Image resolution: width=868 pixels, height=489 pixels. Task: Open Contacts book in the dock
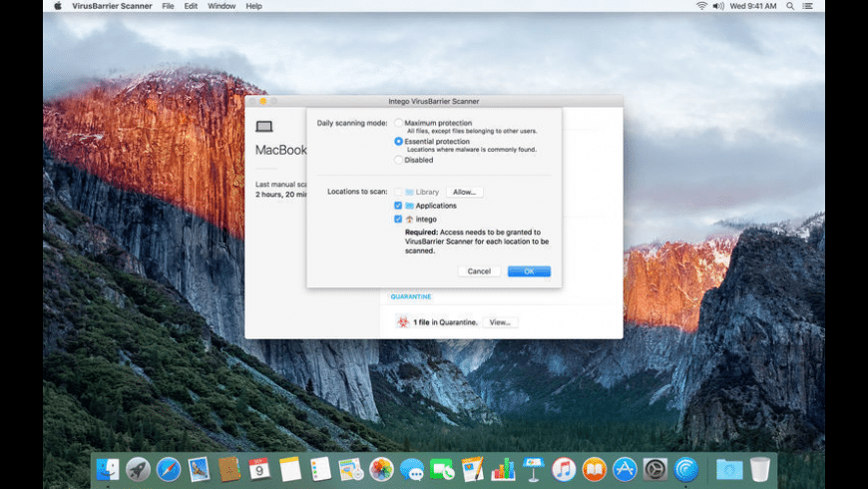pyautogui.click(x=229, y=470)
